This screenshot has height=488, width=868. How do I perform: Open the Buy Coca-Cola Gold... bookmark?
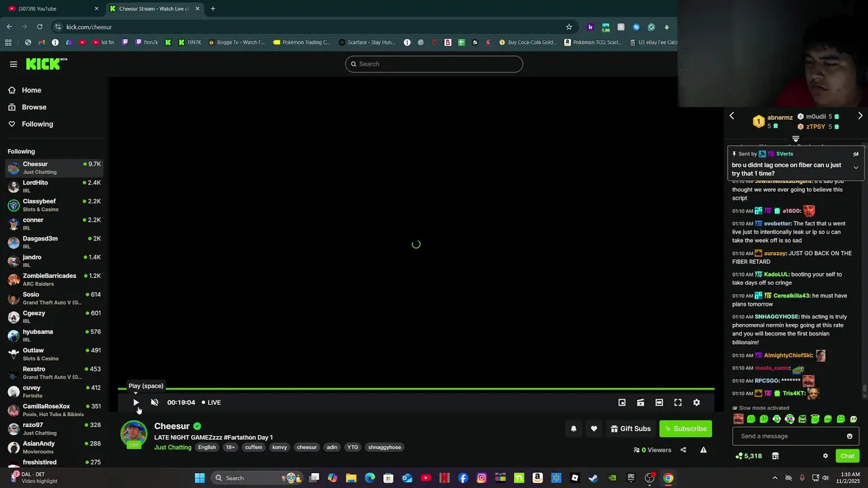pyautogui.click(x=528, y=42)
